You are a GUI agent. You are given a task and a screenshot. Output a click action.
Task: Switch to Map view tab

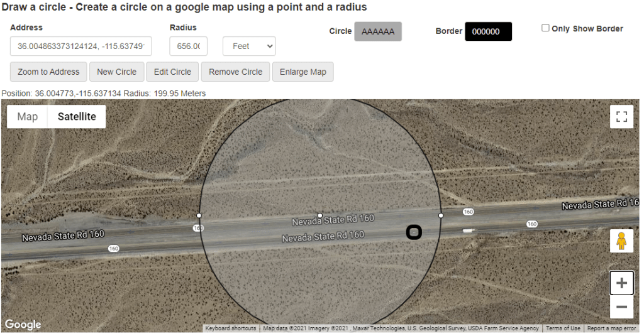[x=28, y=117]
